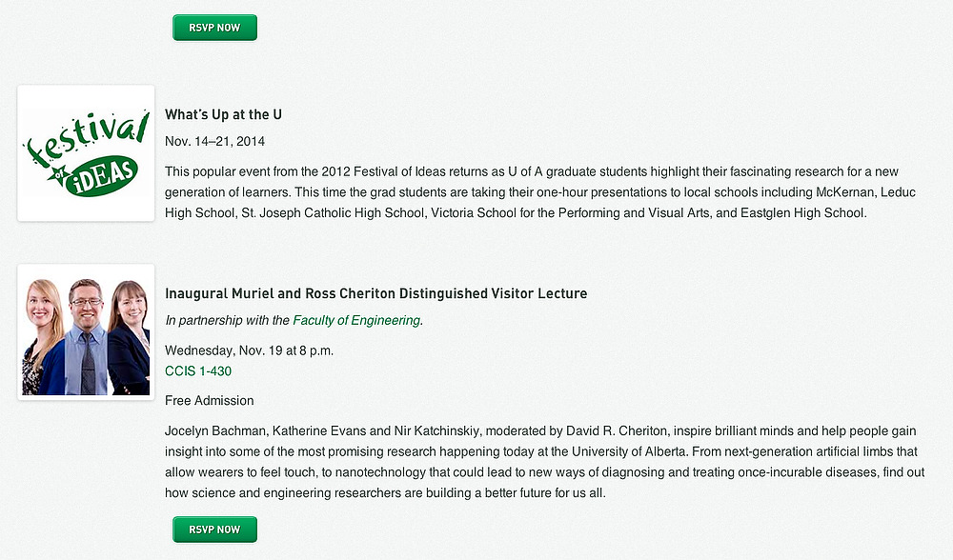Viewport: 953px width, 560px height.
Task: Click the word festival in the logo
Action: point(84,140)
